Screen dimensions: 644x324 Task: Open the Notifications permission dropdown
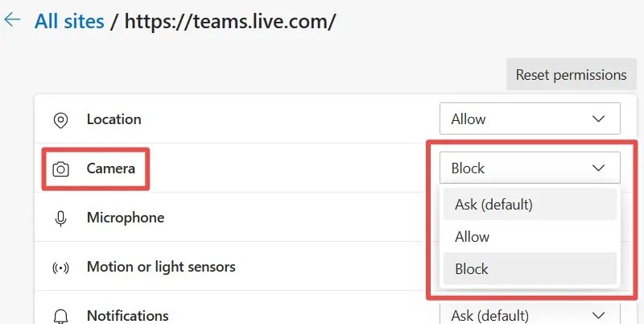tap(530, 315)
